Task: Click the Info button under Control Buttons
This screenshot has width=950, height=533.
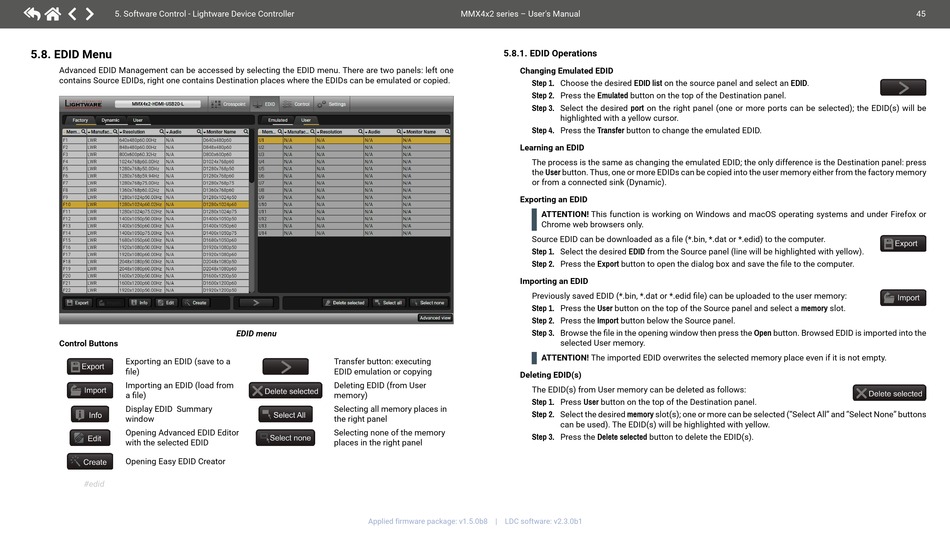Action: click(90, 414)
